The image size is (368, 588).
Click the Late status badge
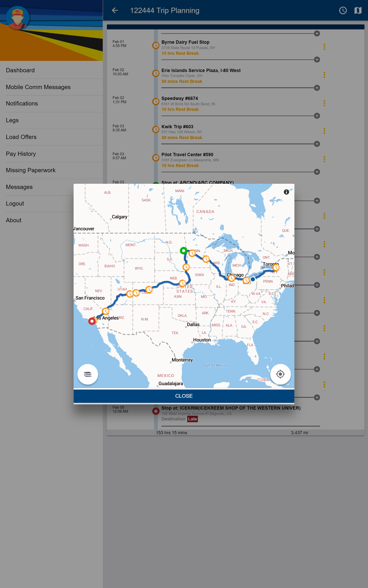click(x=192, y=419)
